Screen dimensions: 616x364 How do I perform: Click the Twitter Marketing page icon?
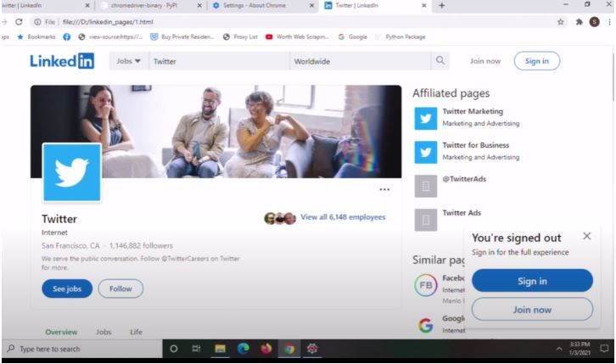point(425,118)
